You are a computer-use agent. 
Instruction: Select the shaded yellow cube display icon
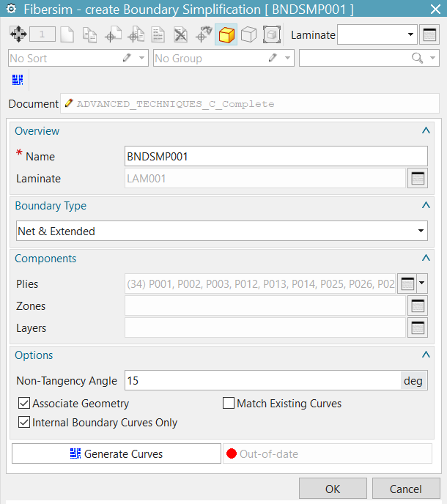[x=226, y=34]
